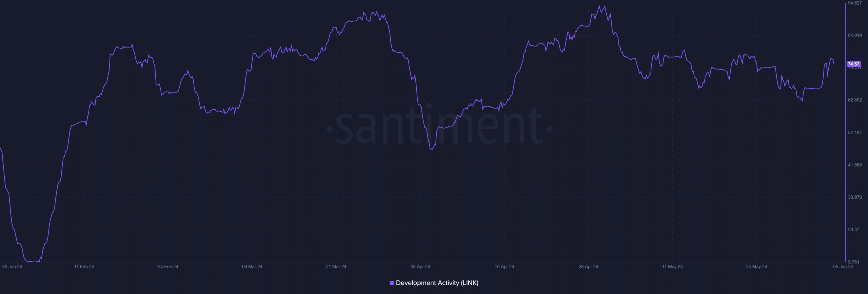Click the 94.627 y-axis value
The width and height of the screenshot is (868, 294).
pos(855,3)
